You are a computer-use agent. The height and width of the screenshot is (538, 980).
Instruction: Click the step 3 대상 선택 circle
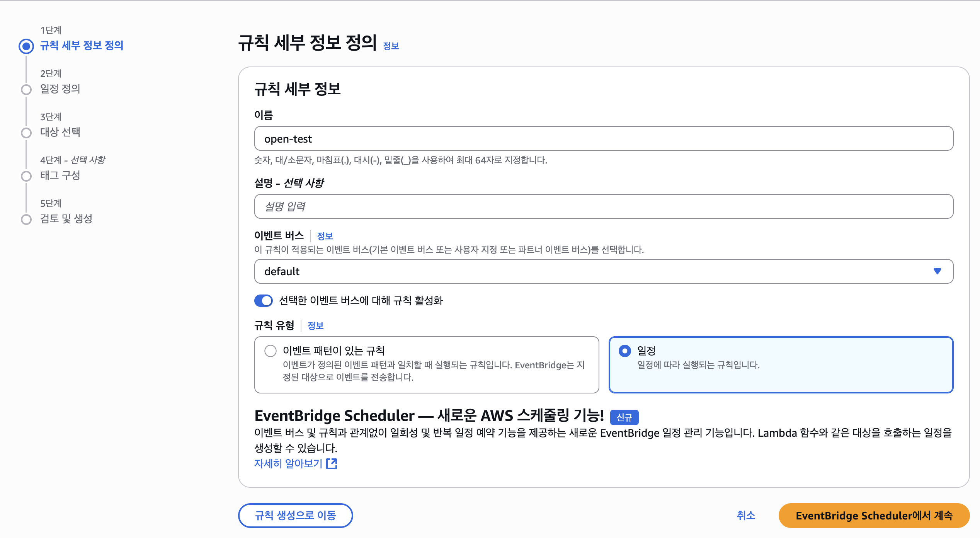[26, 133]
